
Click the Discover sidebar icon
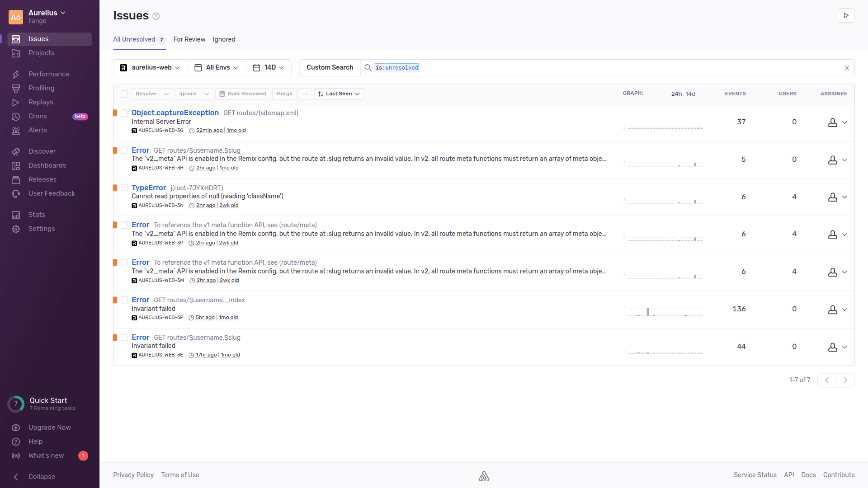(x=16, y=151)
